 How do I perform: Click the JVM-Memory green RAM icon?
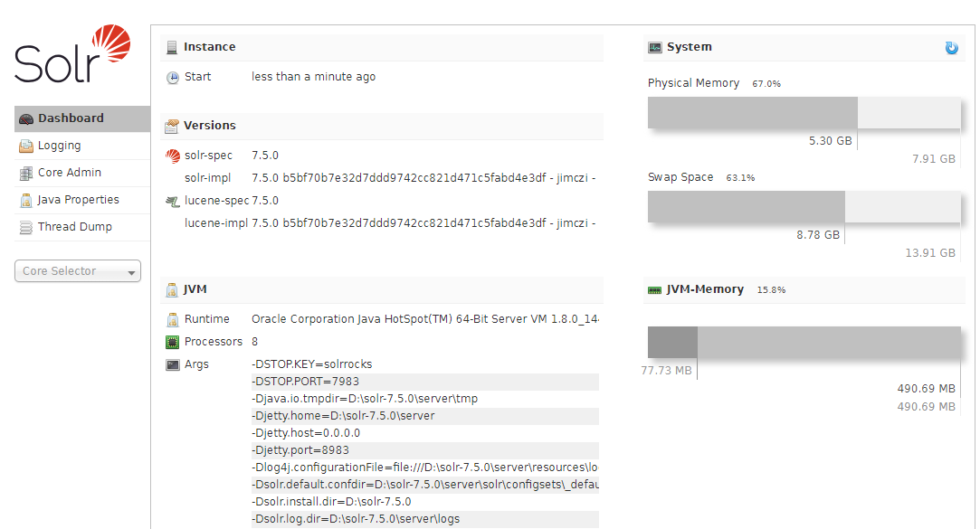pyautogui.click(x=654, y=289)
